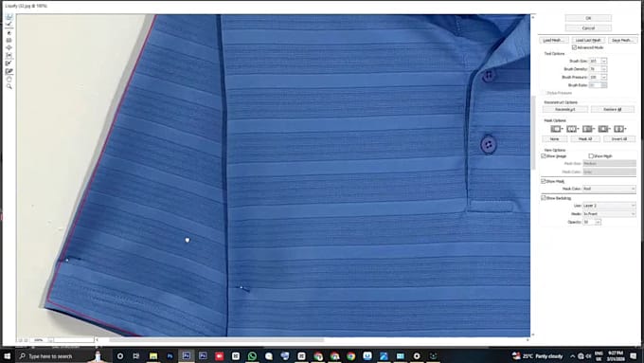Toggle the Show Mask checkbox
This screenshot has height=363, width=644.
544,181
